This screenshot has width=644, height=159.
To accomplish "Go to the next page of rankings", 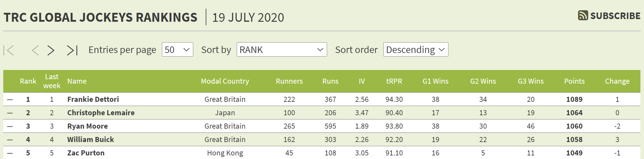I will point(50,50).
